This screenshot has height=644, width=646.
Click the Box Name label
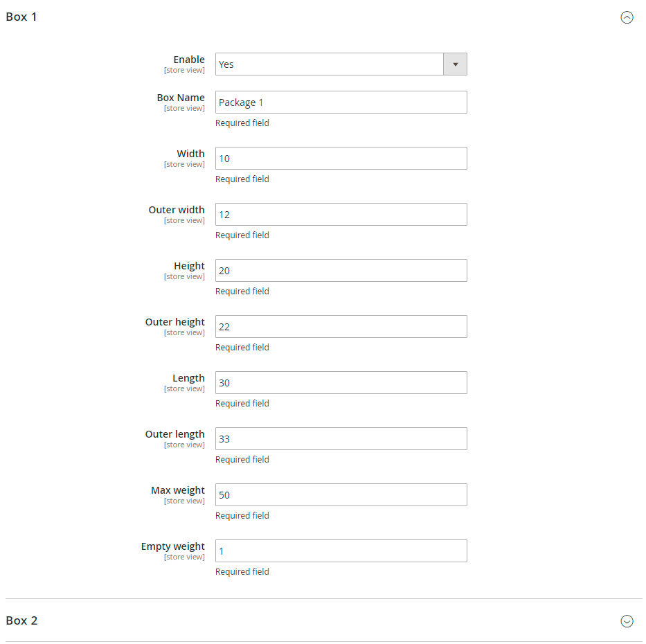[x=181, y=98]
